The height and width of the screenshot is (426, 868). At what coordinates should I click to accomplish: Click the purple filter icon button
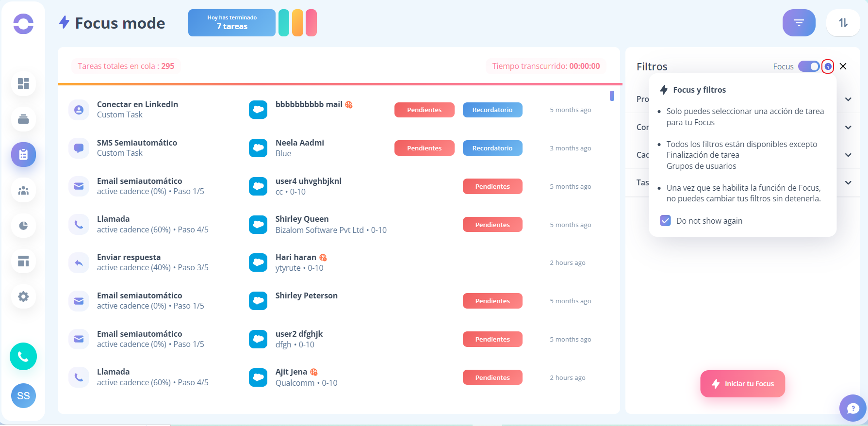point(799,23)
